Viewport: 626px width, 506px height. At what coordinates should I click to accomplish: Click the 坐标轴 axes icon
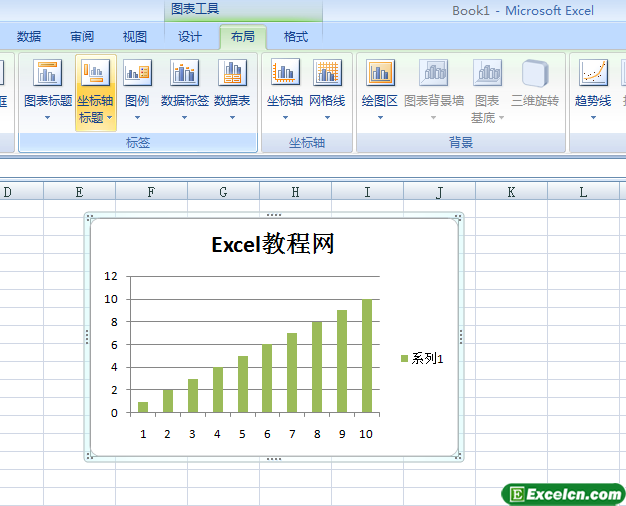(x=285, y=72)
